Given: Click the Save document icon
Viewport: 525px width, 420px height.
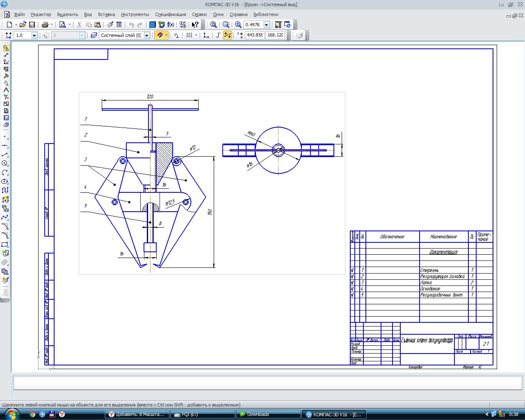Looking at the screenshot, I should click(x=32, y=25).
